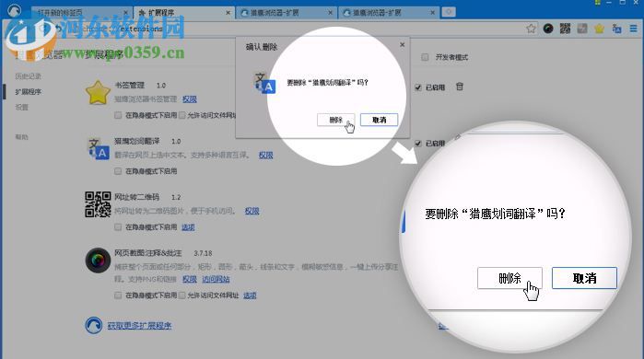The image size is (644, 359).
Task: Close the confirm delete dialog with X
Action: (x=402, y=44)
